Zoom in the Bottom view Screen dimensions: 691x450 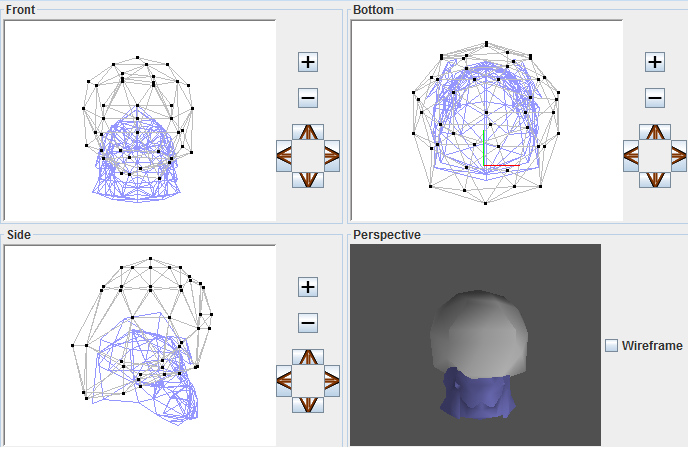click(x=655, y=62)
